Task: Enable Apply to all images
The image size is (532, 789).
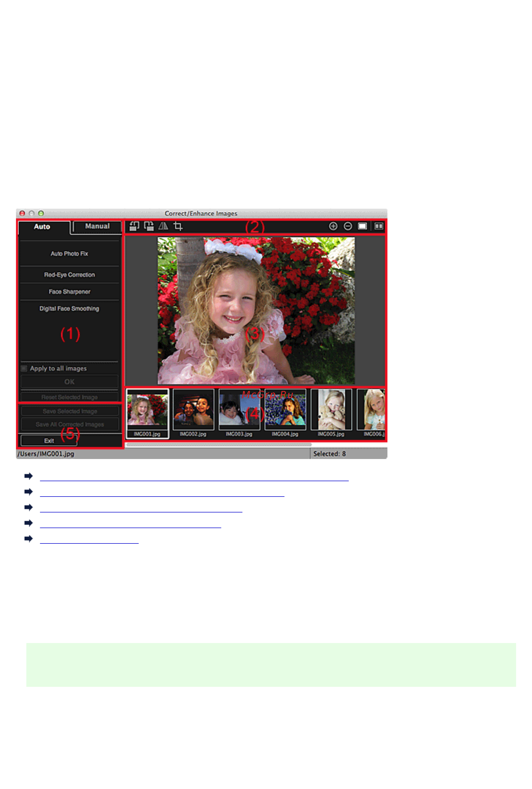Action: point(24,368)
